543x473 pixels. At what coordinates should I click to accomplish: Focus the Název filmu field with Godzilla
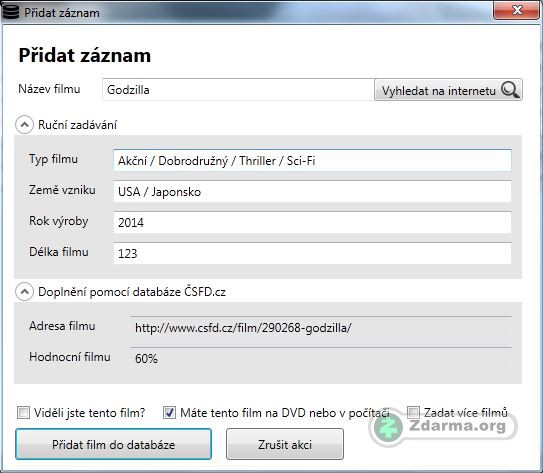238,90
